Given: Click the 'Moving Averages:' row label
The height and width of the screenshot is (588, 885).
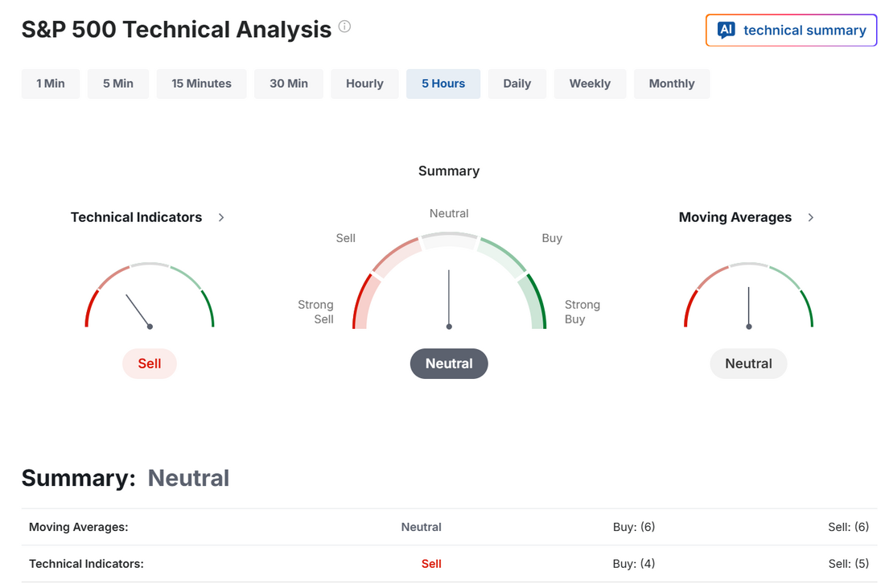Looking at the screenshot, I should coord(79,527).
